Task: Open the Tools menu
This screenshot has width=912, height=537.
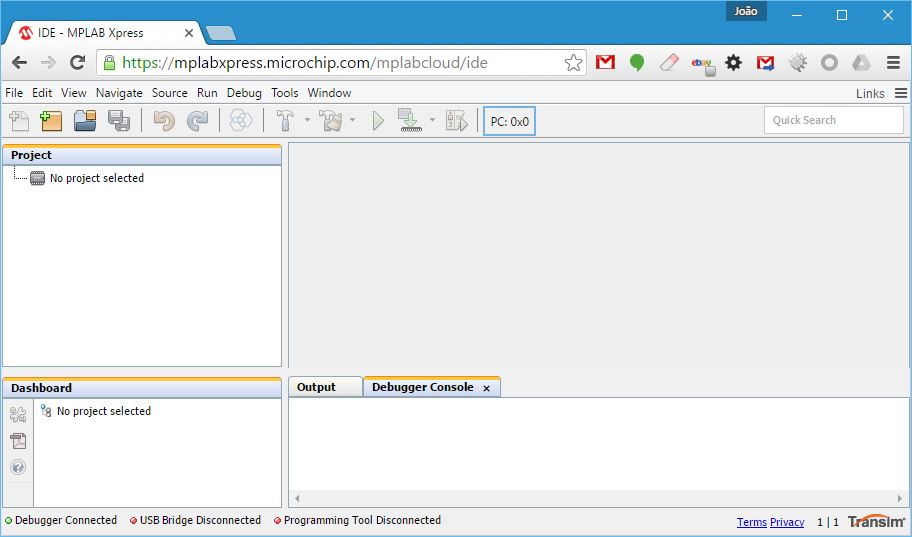Action: 284,93
